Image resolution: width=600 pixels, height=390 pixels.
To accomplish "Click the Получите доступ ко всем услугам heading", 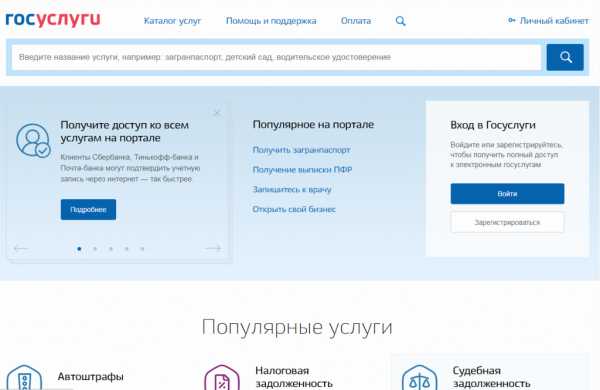I will click(124, 131).
